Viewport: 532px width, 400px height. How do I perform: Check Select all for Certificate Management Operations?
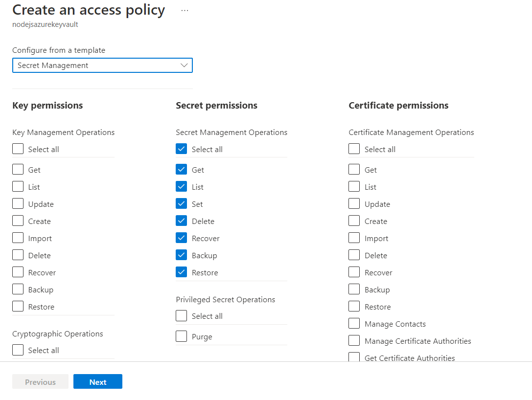[354, 149]
